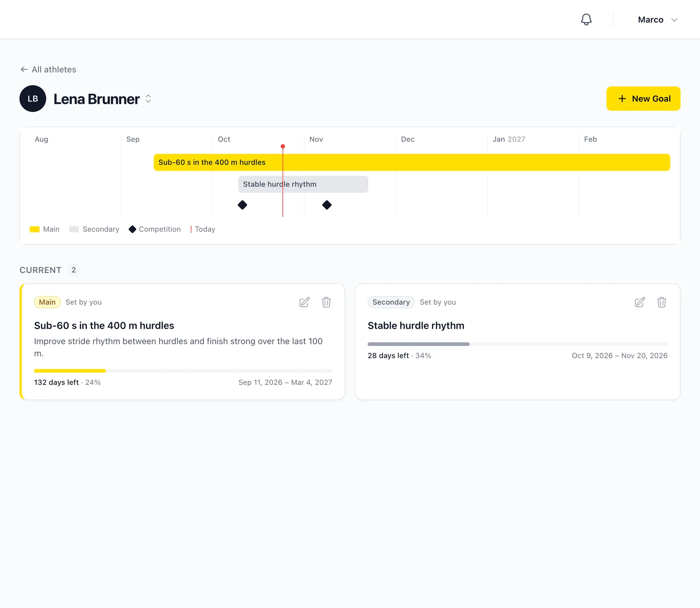Click the main goal description text
Screen dimensions: 700x608
tap(178, 347)
